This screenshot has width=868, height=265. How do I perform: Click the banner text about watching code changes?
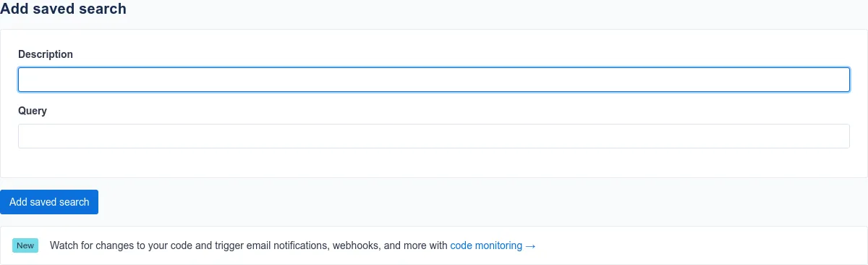tap(249, 245)
